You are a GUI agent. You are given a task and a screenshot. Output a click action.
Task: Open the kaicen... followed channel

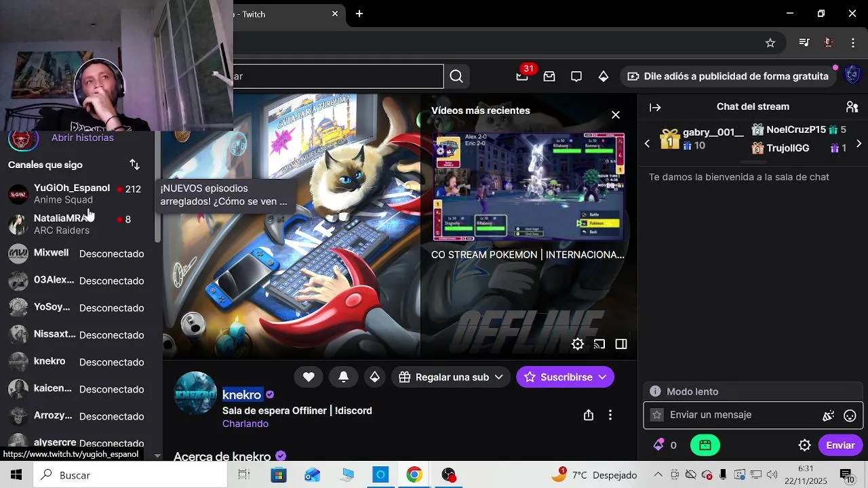[78, 389]
